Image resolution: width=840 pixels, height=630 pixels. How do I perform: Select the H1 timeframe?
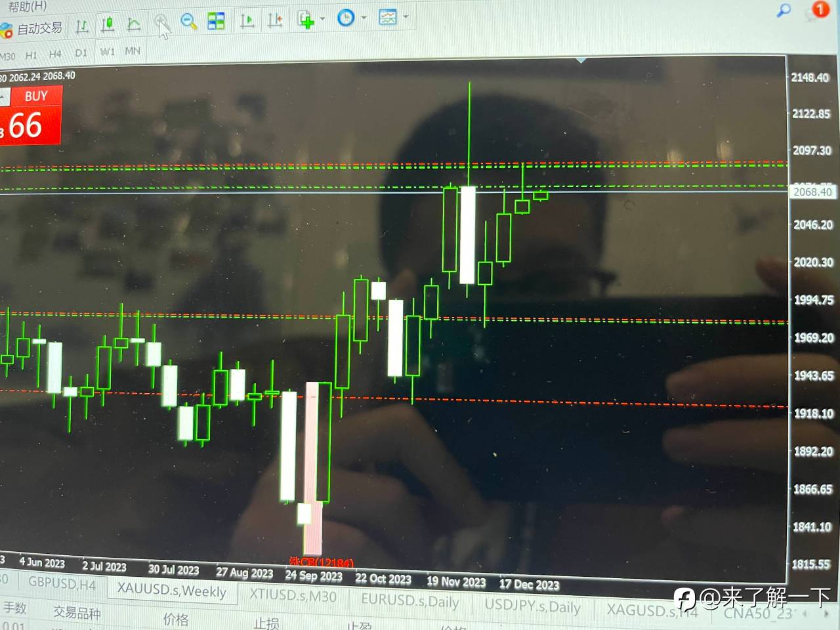point(31,55)
